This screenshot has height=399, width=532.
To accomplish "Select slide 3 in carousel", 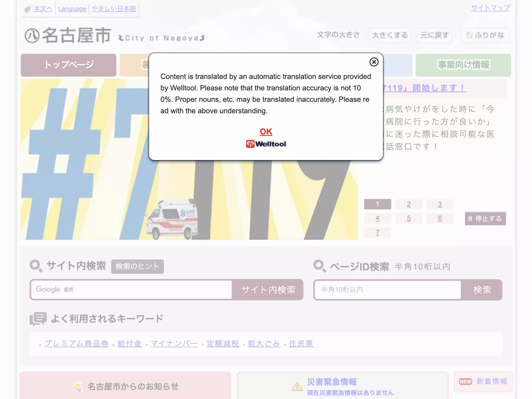I will click(x=440, y=204).
